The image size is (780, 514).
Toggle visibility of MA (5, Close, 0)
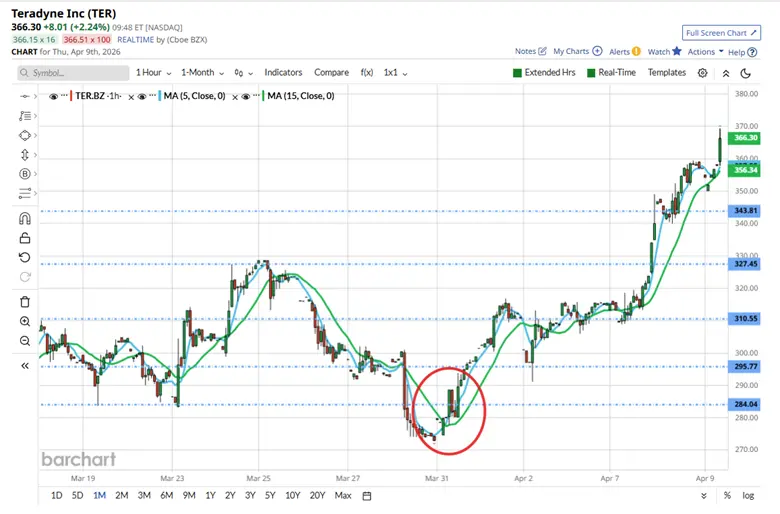(142, 97)
